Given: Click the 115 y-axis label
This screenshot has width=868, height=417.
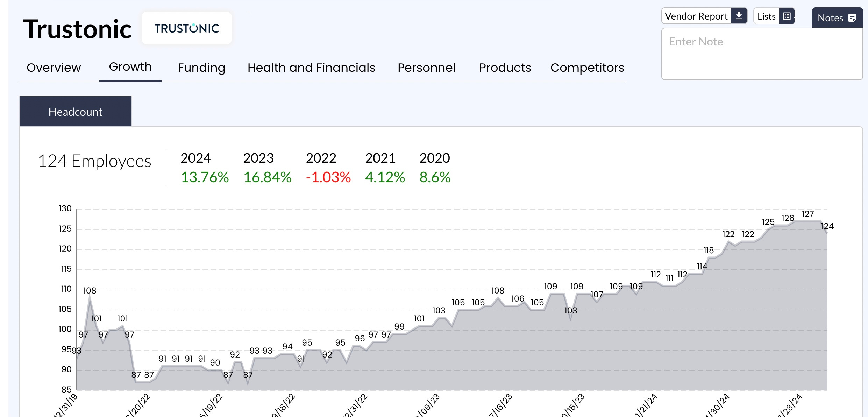Looking at the screenshot, I should 66,269.
